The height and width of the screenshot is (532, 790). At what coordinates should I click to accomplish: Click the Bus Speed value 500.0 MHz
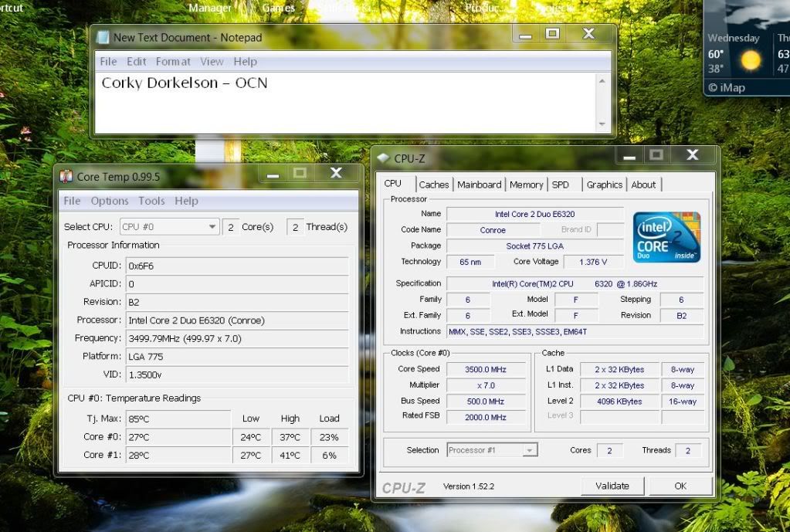(486, 402)
